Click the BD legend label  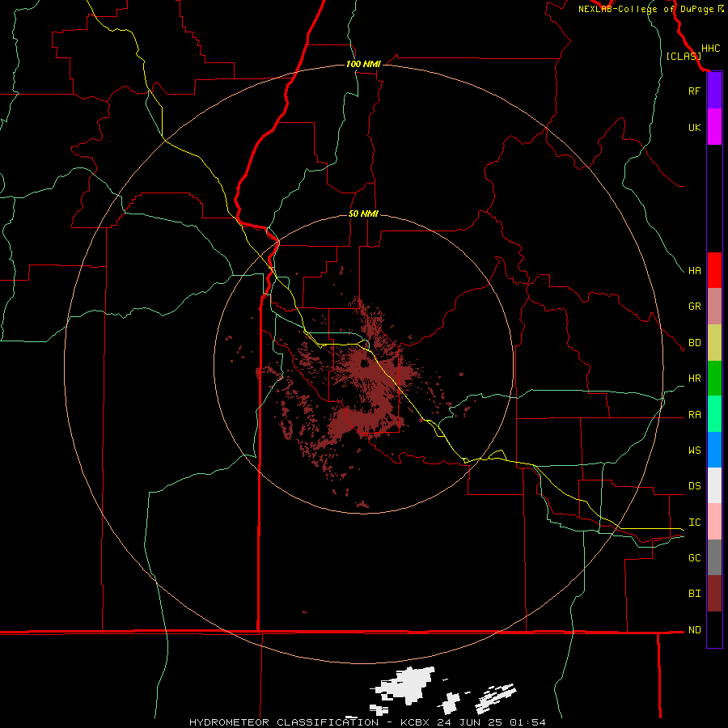click(694, 343)
